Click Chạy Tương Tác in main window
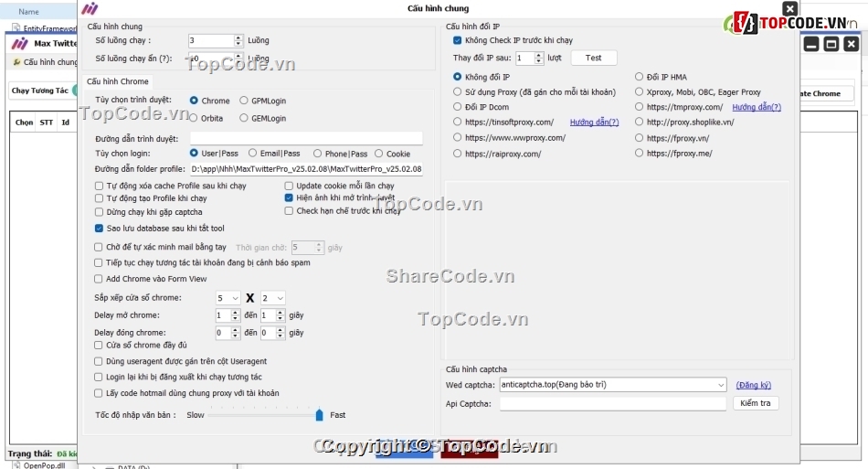The height and width of the screenshot is (469, 868). 40,91
